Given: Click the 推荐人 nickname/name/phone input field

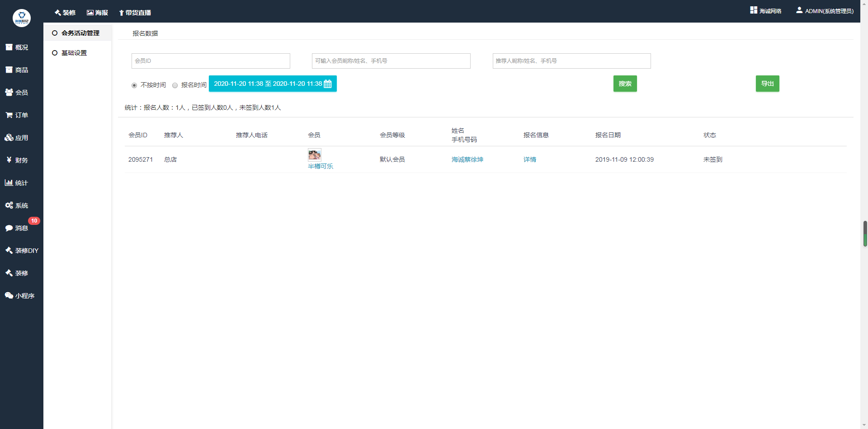Looking at the screenshot, I should click(x=572, y=61).
